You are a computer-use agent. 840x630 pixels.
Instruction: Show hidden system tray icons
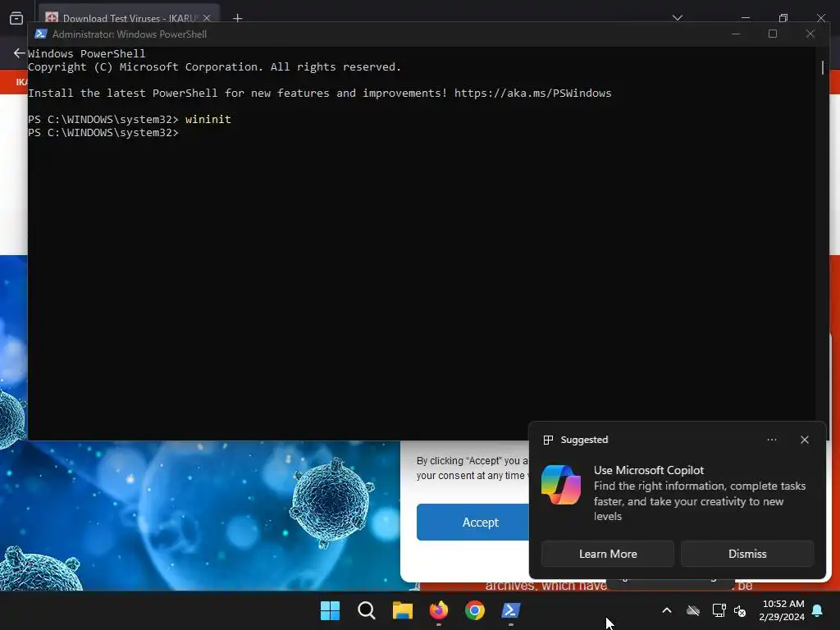[x=667, y=610]
